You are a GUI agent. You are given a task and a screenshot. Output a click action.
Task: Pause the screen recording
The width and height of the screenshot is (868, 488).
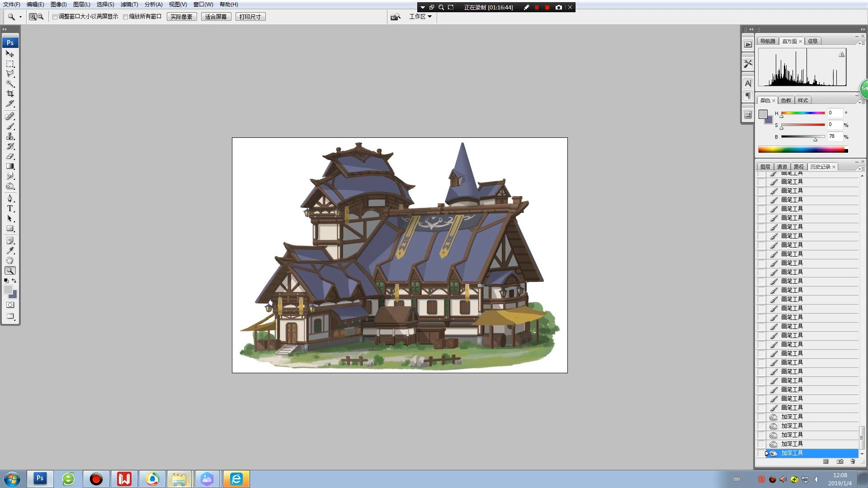click(537, 7)
